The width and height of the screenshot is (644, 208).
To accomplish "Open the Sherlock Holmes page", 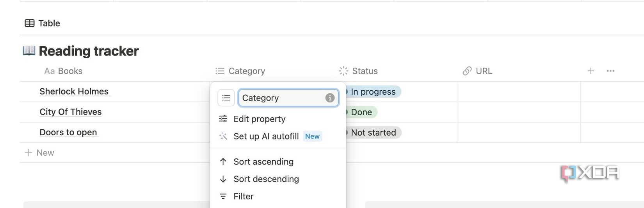I will pos(74,91).
